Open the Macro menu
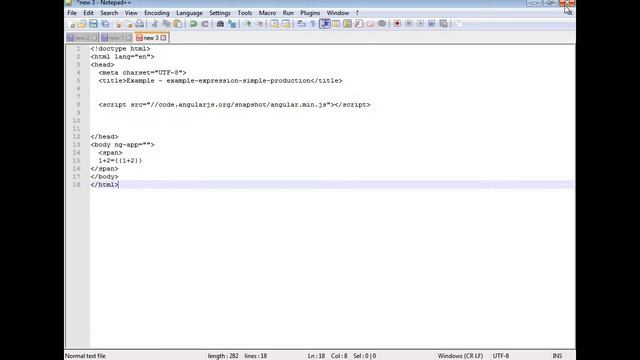 click(267, 13)
